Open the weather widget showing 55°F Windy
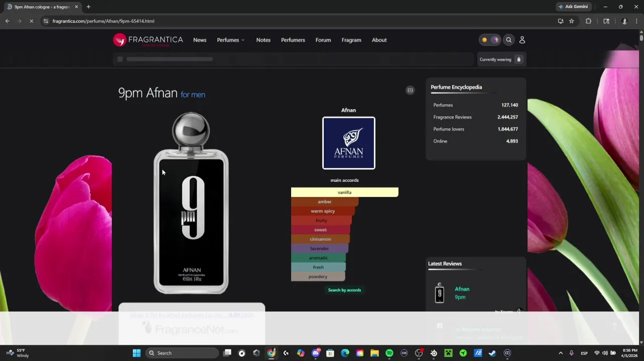Screen dimensions: 644x361 tap(18, 353)
